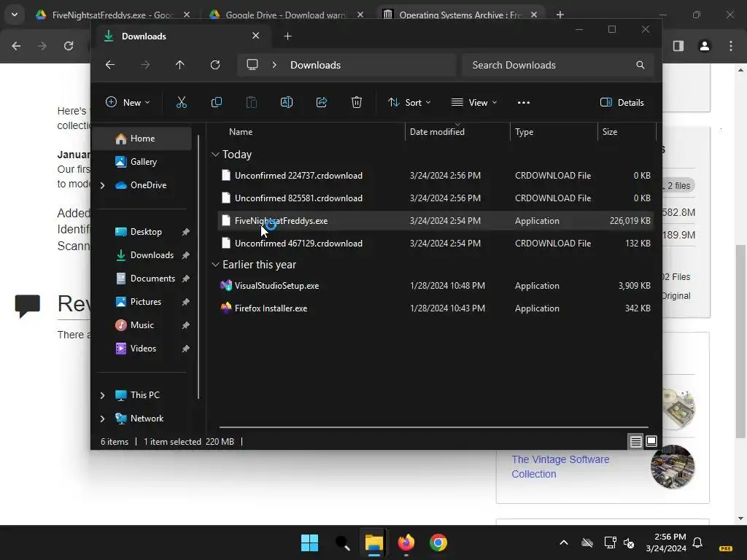Open Windows Start menu
Image resolution: width=747 pixels, height=560 pixels.
[x=309, y=542]
